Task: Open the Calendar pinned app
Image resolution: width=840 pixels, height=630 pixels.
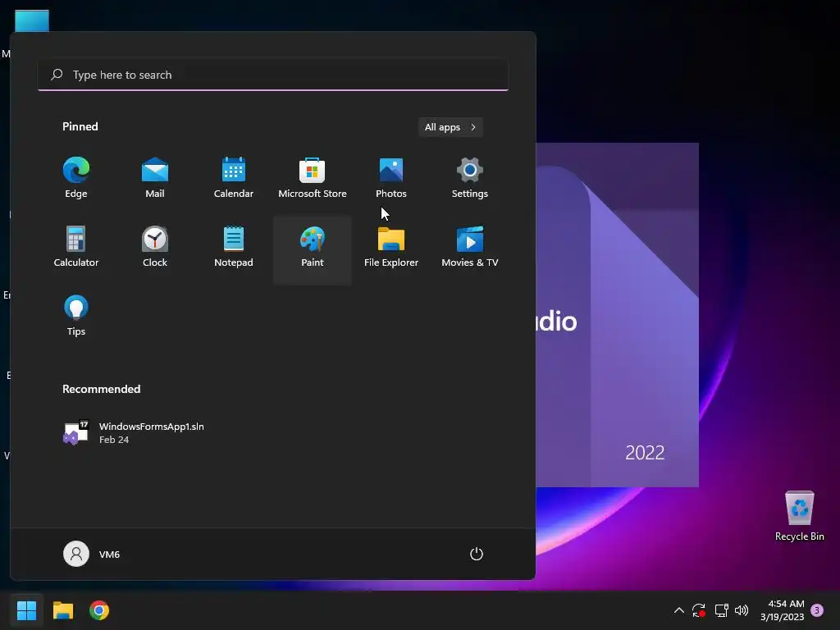Action: coord(234,178)
